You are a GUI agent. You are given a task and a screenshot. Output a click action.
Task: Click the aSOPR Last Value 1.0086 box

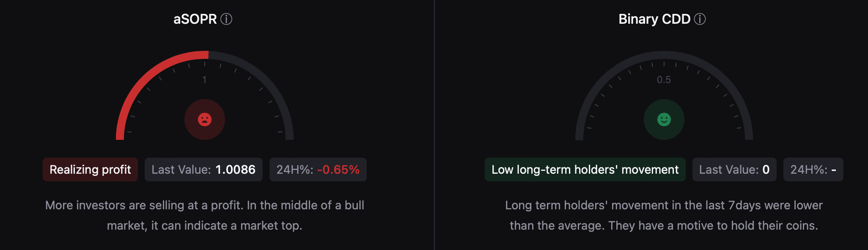click(x=203, y=169)
